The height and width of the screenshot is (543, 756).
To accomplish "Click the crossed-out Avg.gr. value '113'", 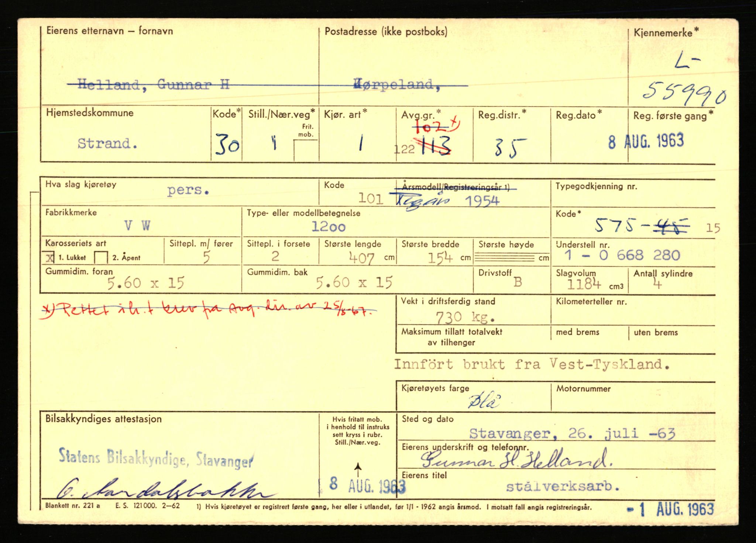I will (436, 146).
